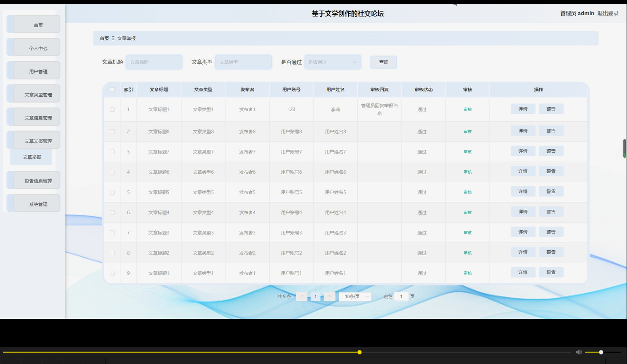This screenshot has width=627, height=364.
Task: Toggle the select-all checkbox in table header
Action: [x=112, y=89]
